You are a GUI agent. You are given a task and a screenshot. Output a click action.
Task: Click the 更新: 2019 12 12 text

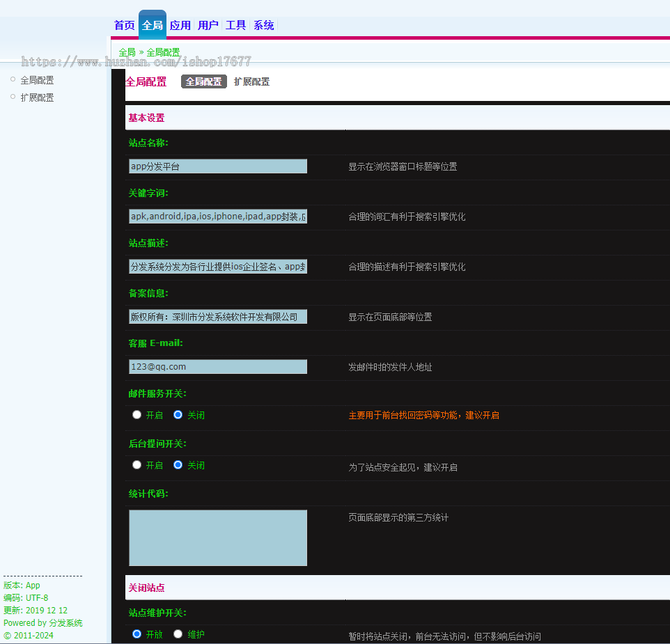(36, 611)
